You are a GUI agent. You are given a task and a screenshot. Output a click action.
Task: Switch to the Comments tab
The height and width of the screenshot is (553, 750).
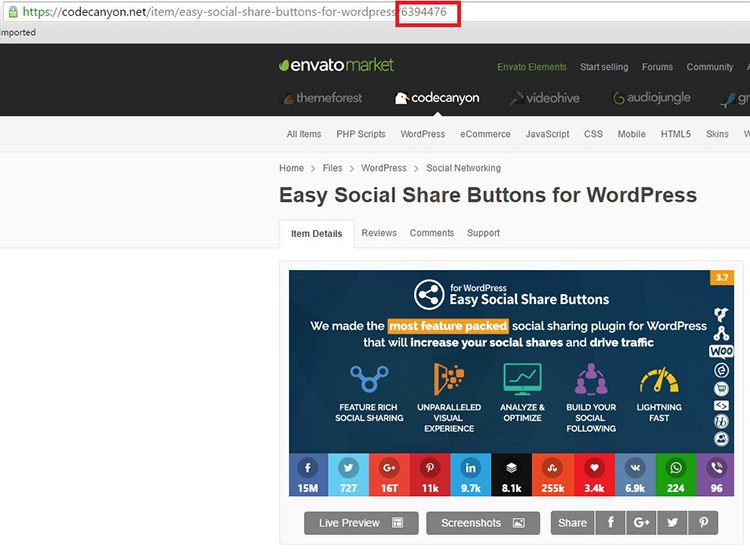(x=431, y=233)
